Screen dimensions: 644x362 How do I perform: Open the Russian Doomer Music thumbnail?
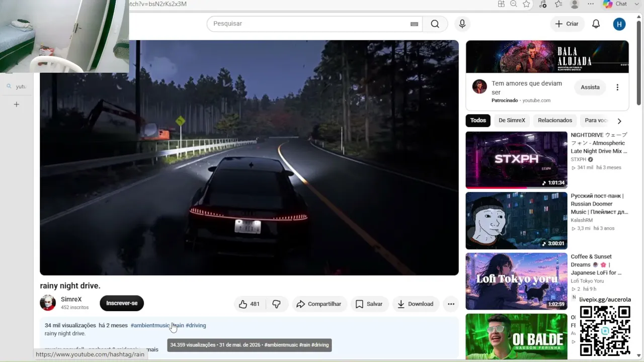516,221
